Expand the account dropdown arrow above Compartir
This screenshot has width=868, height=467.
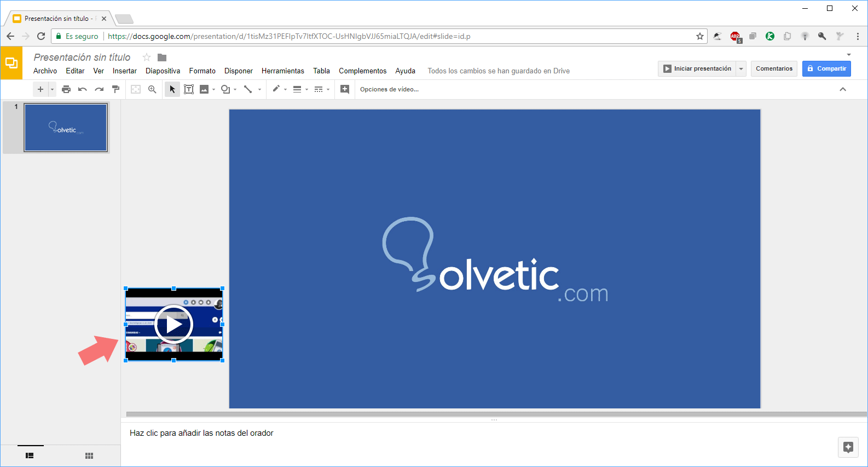click(x=849, y=55)
